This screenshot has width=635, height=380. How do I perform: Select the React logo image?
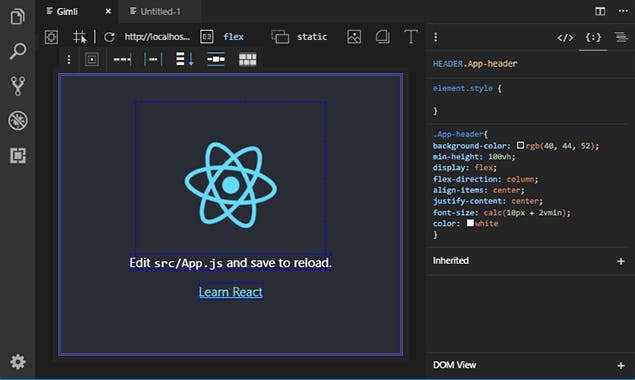(230, 185)
